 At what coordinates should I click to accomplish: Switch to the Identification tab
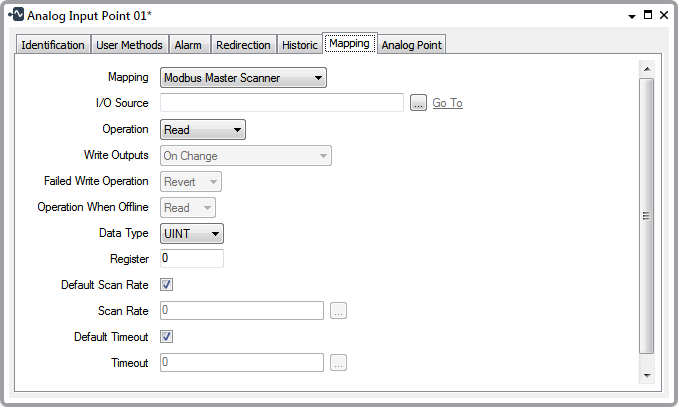point(53,45)
